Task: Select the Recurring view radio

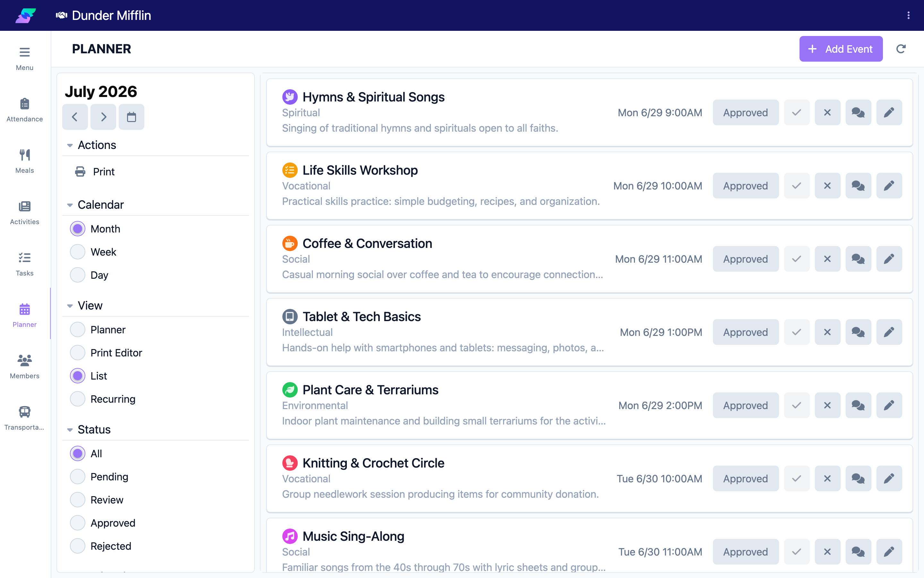Action: click(x=78, y=399)
